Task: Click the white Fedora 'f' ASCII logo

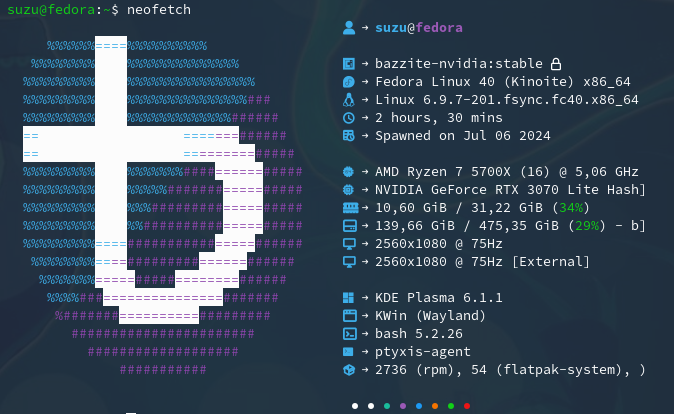Action: click(143, 180)
